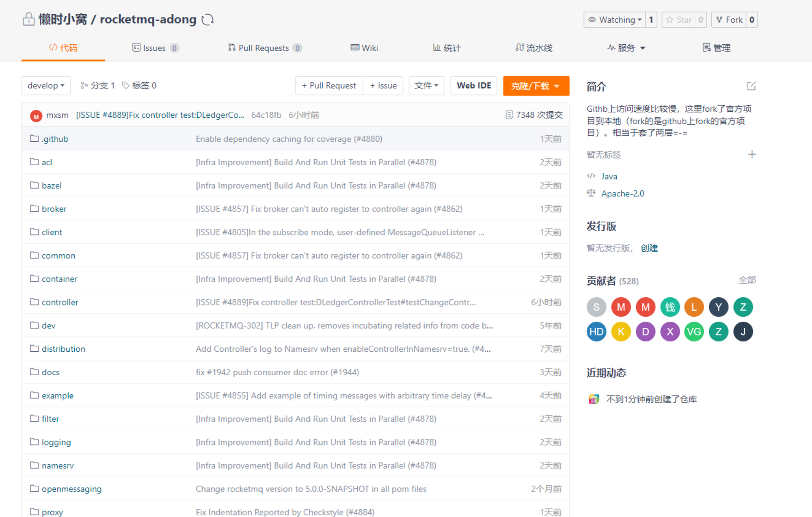Image resolution: width=812 pixels, height=517 pixels.
Task: Open contributor avatar L
Action: tap(694, 307)
